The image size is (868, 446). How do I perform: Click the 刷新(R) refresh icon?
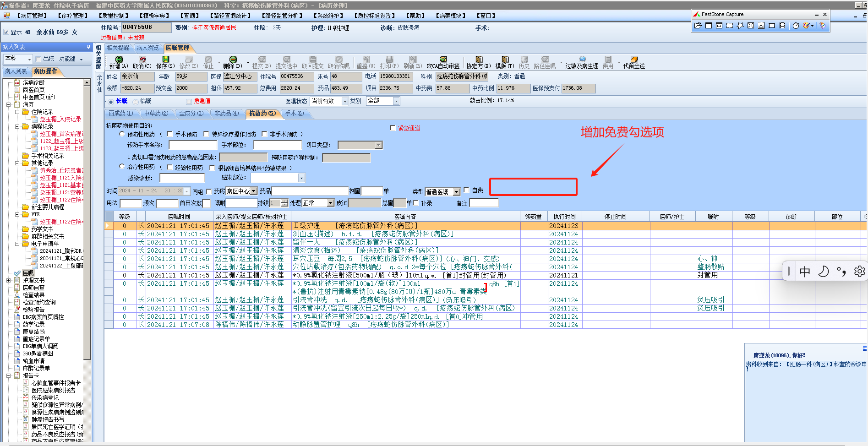(x=413, y=60)
